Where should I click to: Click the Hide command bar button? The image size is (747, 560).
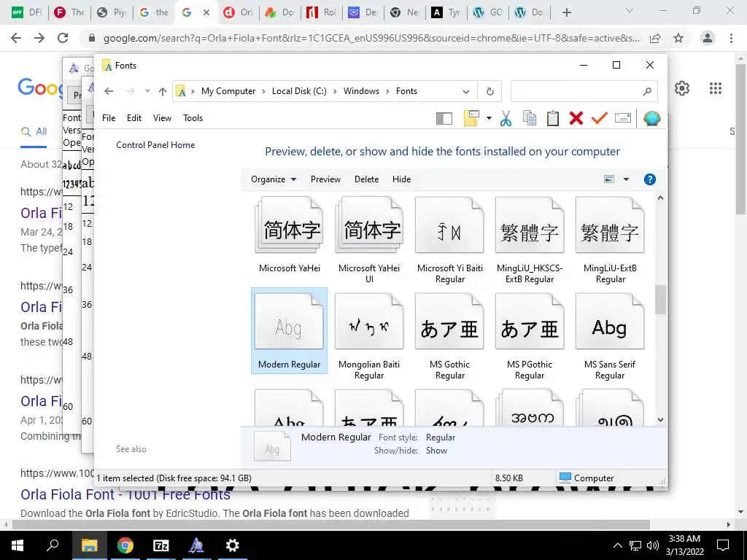(401, 179)
